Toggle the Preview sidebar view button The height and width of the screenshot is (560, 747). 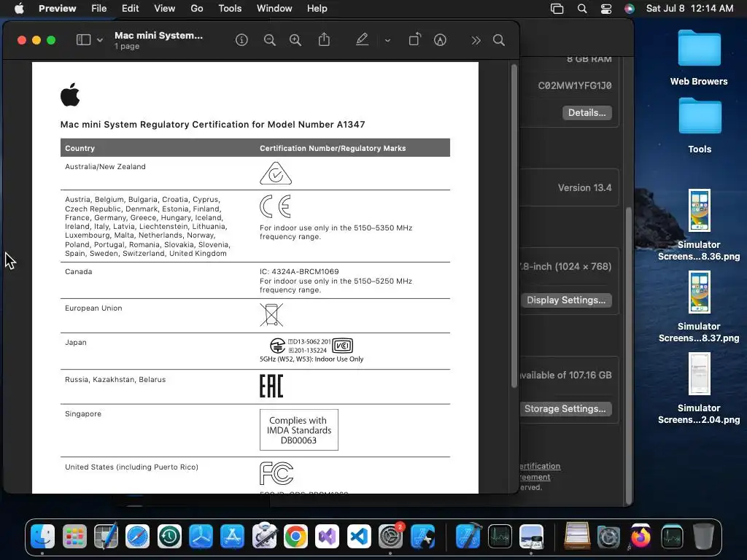point(83,40)
